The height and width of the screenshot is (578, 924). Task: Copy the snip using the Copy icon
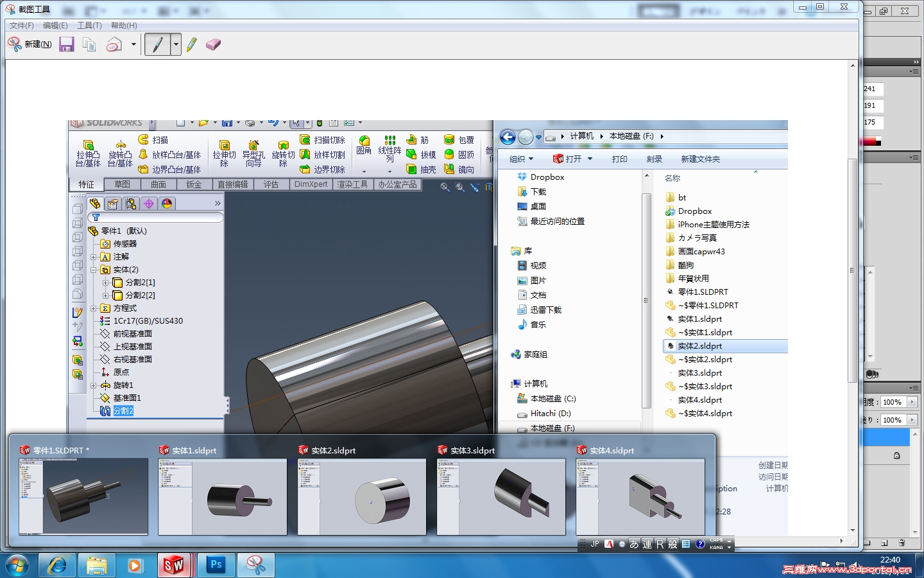click(x=89, y=44)
